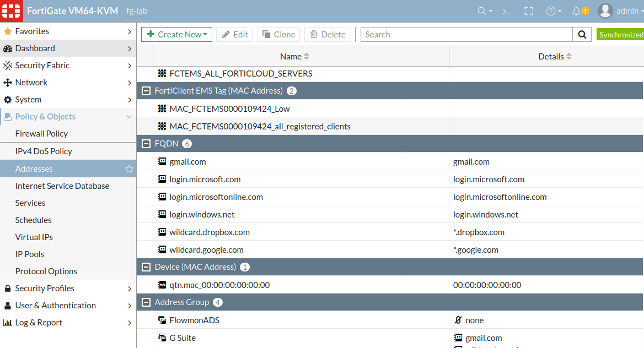Click the fullscreen toggle icon
The height and width of the screenshot is (348, 644).
pyautogui.click(x=528, y=11)
